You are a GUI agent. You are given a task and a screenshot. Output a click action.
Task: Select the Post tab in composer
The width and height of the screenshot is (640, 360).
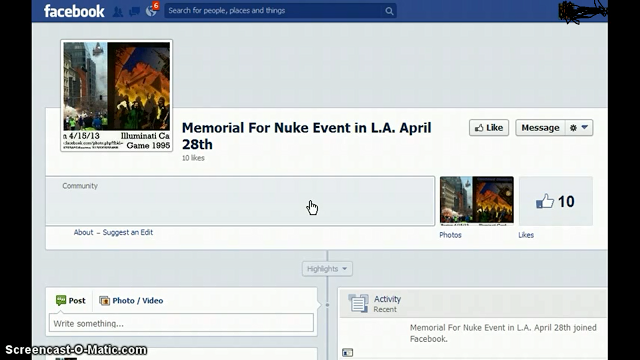pyautogui.click(x=71, y=300)
